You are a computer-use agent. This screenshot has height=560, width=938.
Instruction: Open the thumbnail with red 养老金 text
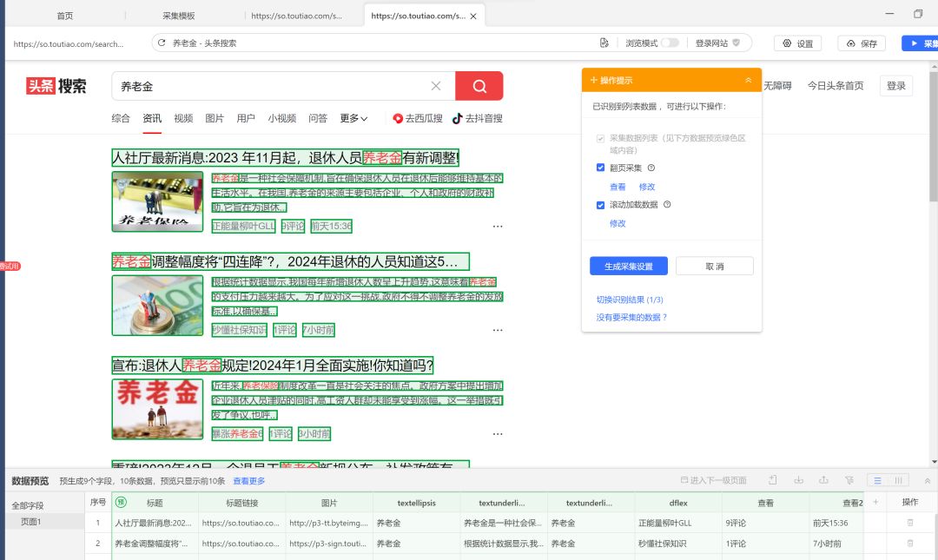(157, 409)
